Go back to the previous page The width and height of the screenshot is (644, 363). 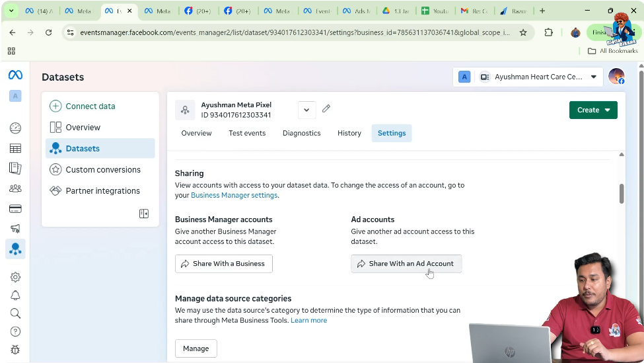pyautogui.click(x=13, y=32)
